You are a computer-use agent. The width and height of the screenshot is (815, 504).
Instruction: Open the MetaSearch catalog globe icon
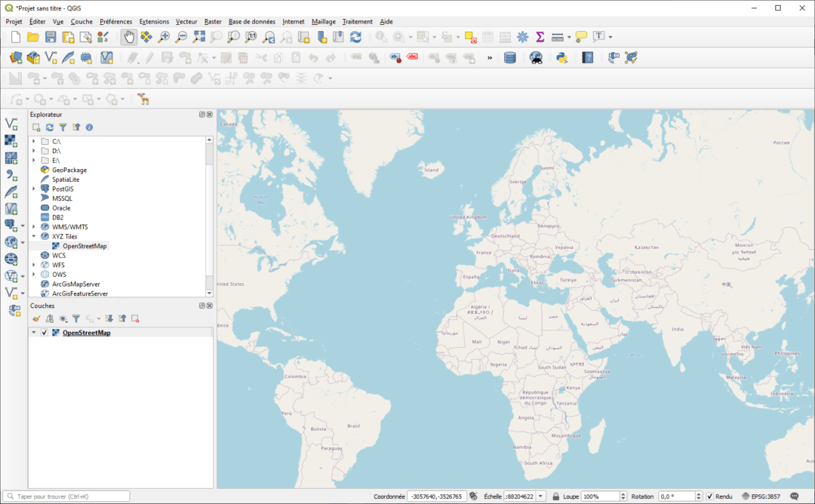pyautogui.click(x=535, y=57)
